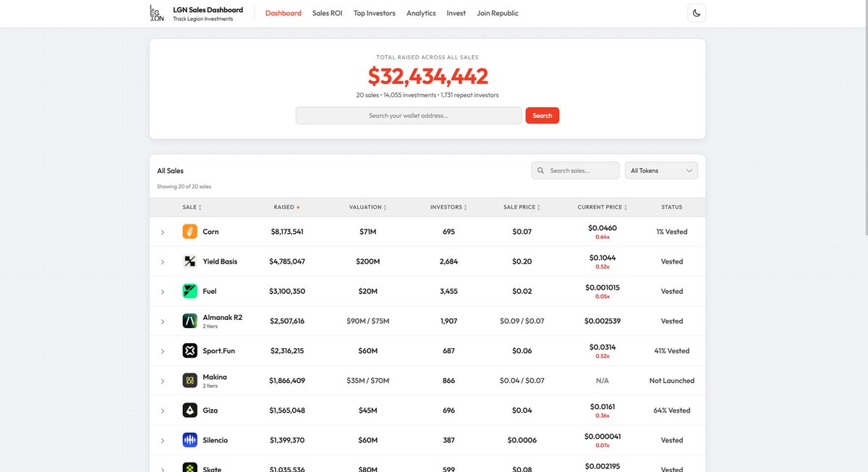Expand the Silencio sale row

(x=162, y=440)
